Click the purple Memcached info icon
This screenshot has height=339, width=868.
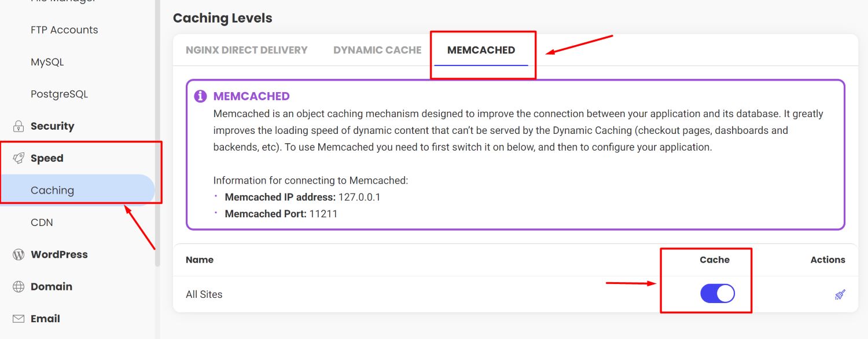tap(200, 96)
